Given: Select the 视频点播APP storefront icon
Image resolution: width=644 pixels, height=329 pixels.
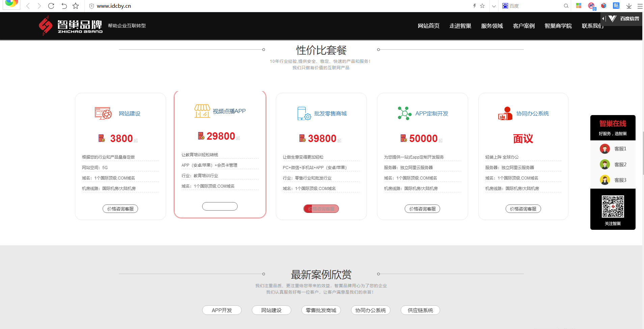Looking at the screenshot, I should point(202,111).
